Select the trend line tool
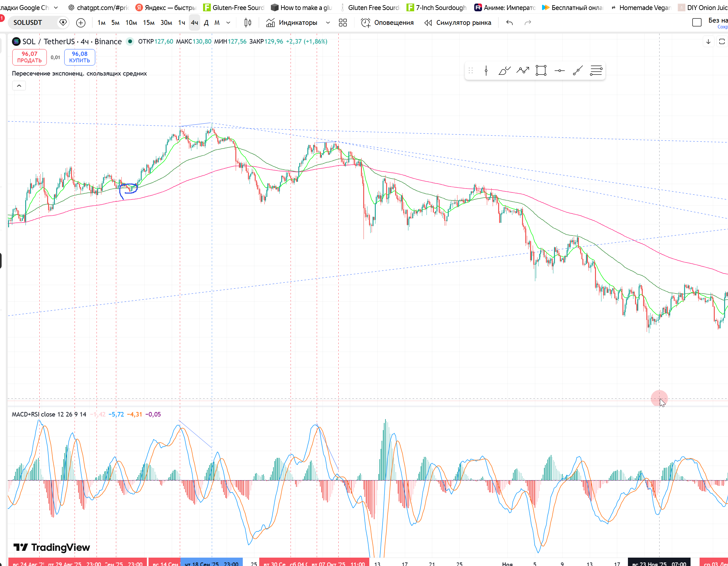 [x=578, y=71]
